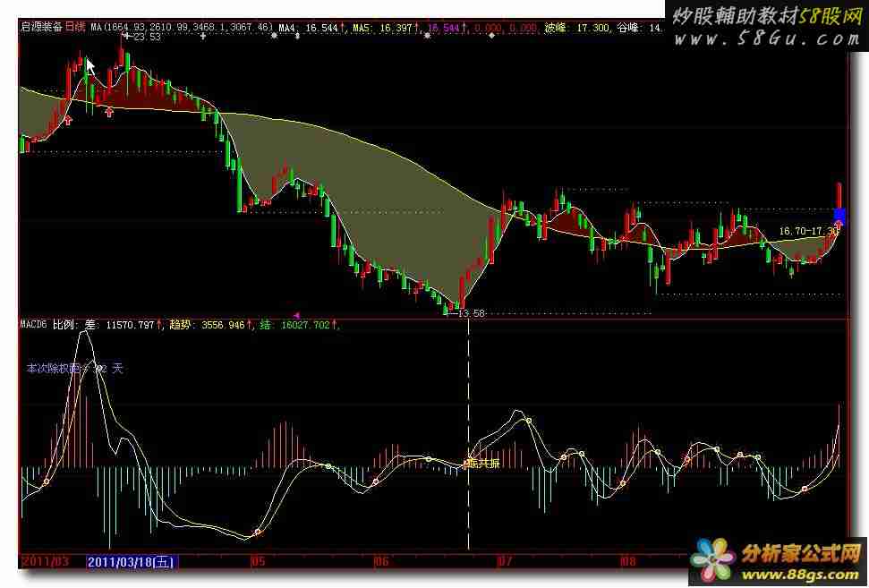This screenshot has width=869, height=588.
Task: Click the magenta left-arrow marker above MACD panel
Action: (297, 315)
